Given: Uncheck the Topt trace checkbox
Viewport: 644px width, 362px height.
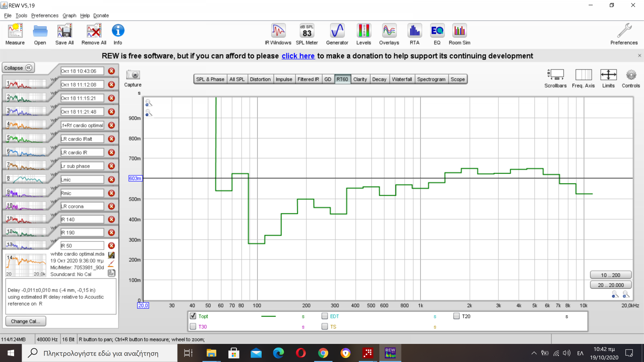Looking at the screenshot, I should (193, 316).
